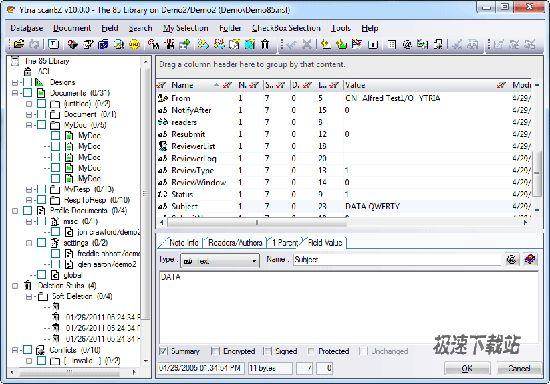The width and height of the screenshot is (550, 384).
Task: Collapse the MyDoc (0/5) folder
Action: click(29, 125)
